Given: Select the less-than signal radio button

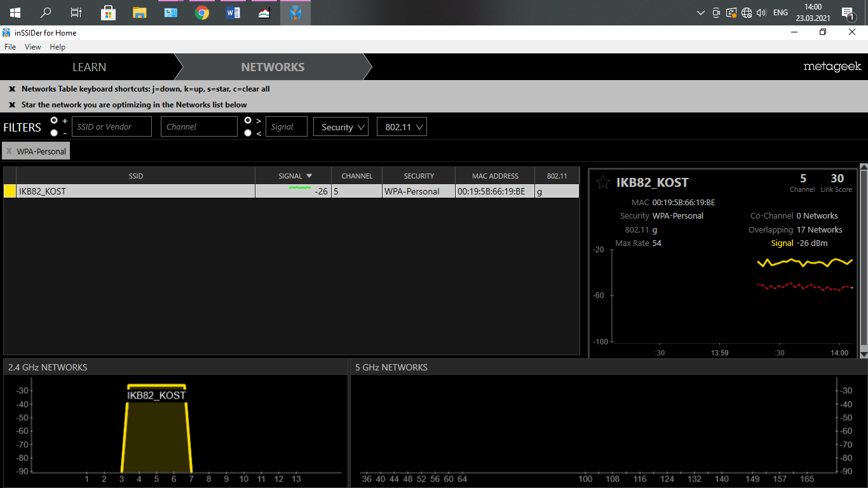Looking at the screenshot, I should (x=248, y=133).
